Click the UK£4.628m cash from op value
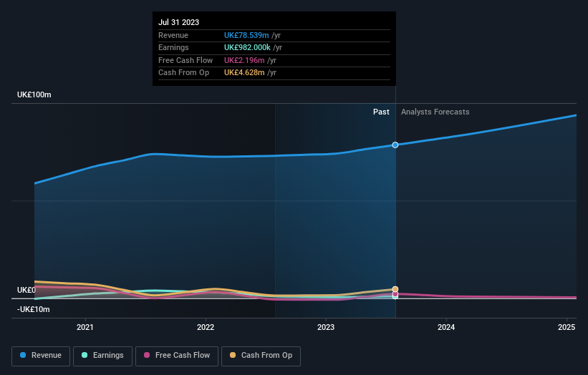This screenshot has height=375, width=588. pyautogui.click(x=244, y=73)
